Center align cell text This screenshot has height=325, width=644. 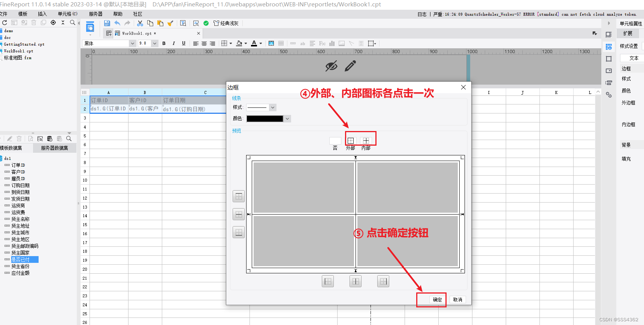(x=204, y=43)
